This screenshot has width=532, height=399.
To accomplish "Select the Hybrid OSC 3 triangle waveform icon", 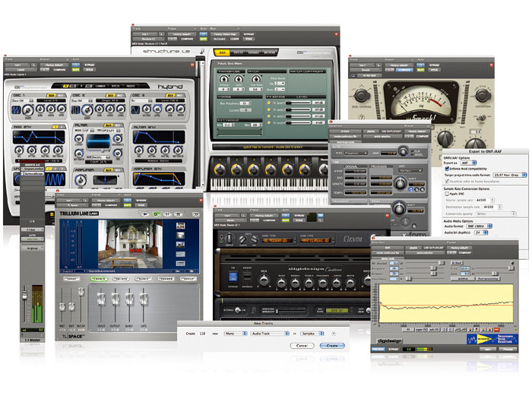I will (x=135, y=110).
